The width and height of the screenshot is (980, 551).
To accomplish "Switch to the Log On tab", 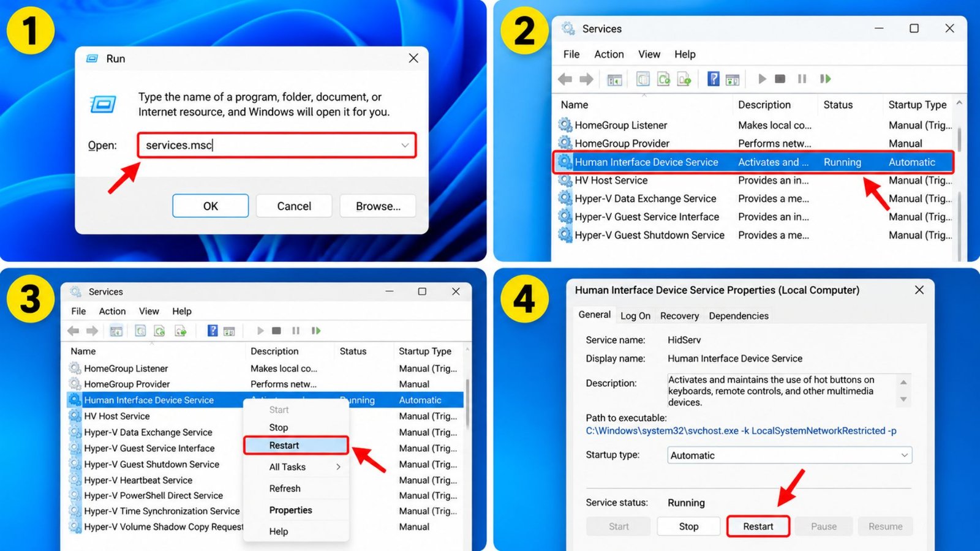I will (x=635, y=316).
